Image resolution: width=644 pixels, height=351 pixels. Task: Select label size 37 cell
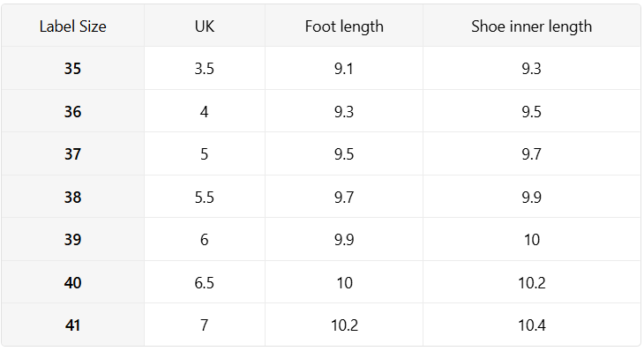coord(72,154)
